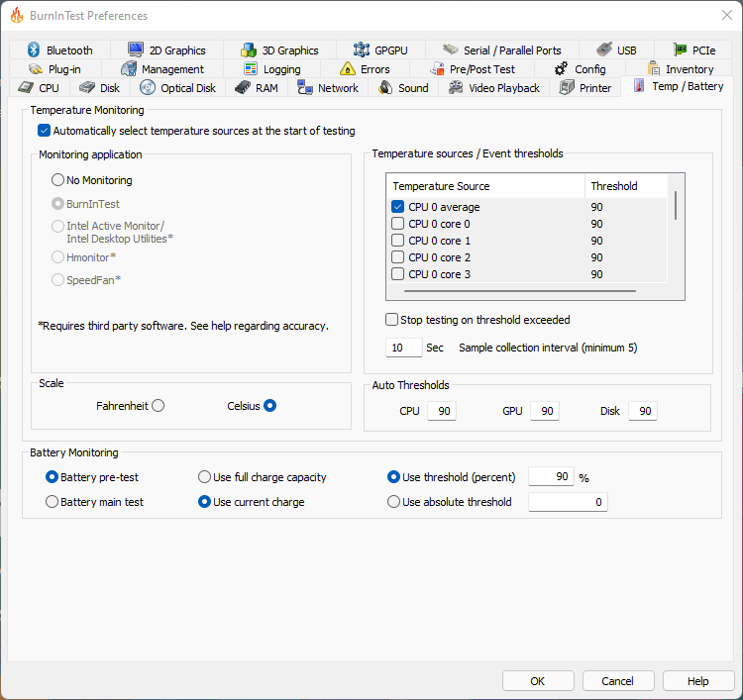Click the Inventory clipboard icon
This screenshot has width=743, height=700.
[x=654, y=68]
